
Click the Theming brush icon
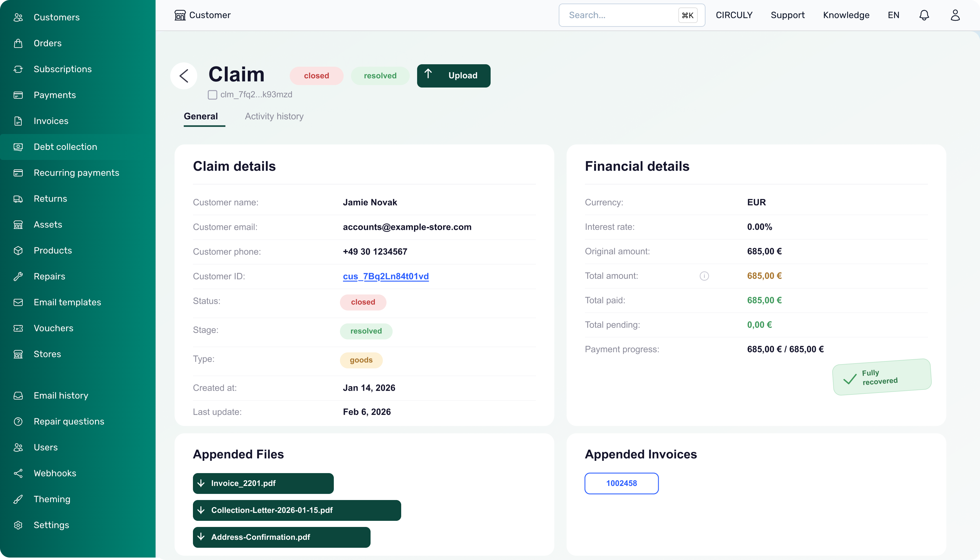pyautogui.click(x=18, y=499)
